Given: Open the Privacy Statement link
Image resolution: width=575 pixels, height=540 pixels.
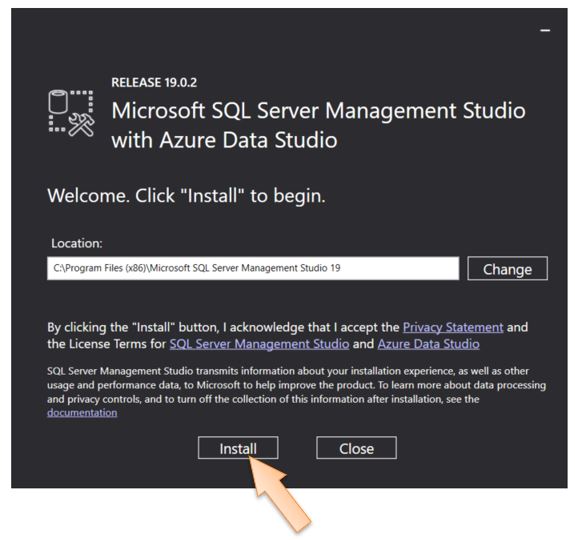Looking at the screenshot, I should 453,327.
